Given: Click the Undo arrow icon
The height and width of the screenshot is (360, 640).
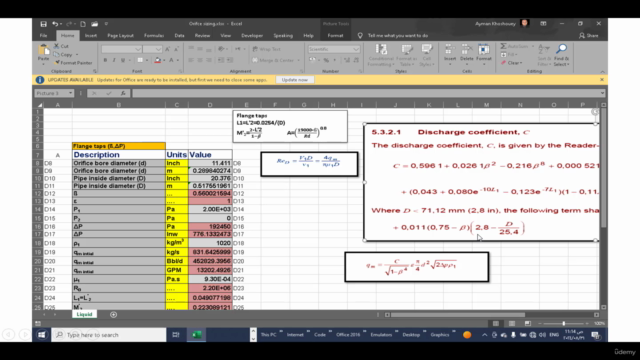Looking at the screenshot, I should 55,24.
